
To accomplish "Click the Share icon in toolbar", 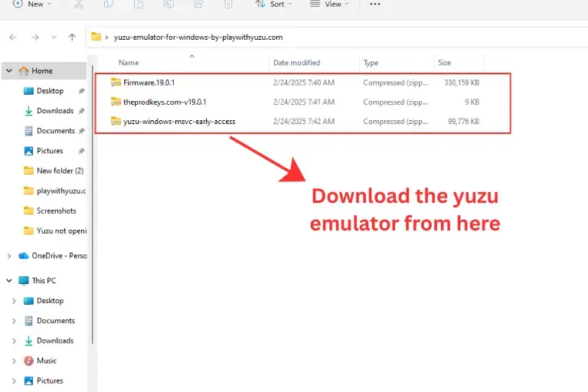I will coord(198,4).
